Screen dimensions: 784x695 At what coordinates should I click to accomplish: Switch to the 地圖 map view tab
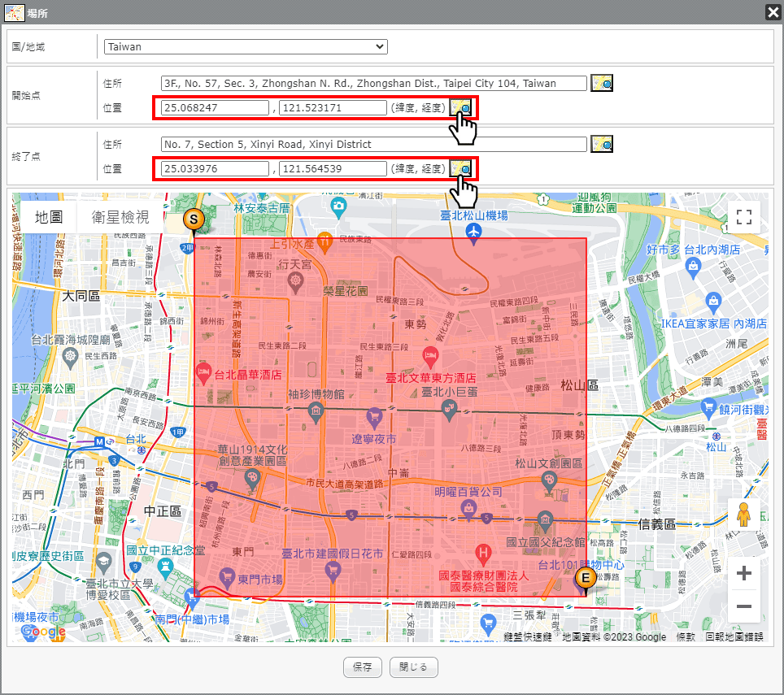click(49, 217)
